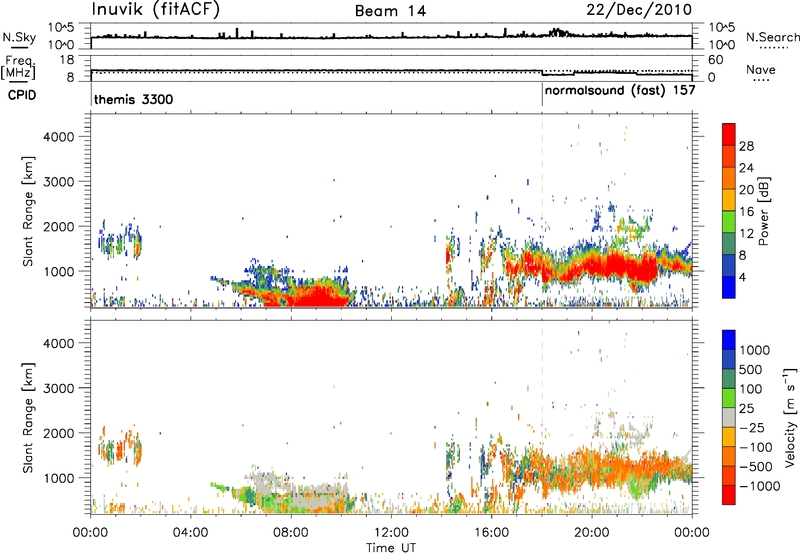Click the 'N.Search' legend label

pos(772,37)
